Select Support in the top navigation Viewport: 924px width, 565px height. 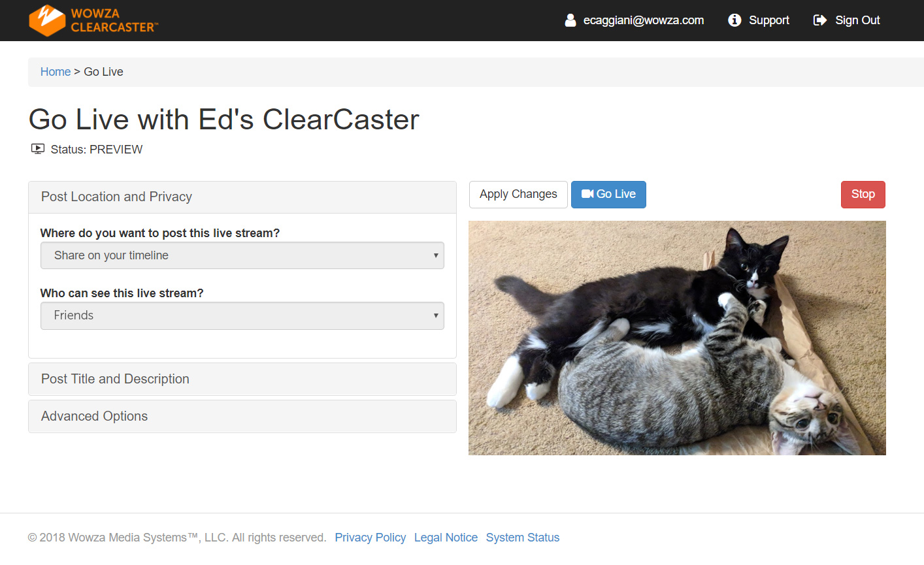[768, 20]
